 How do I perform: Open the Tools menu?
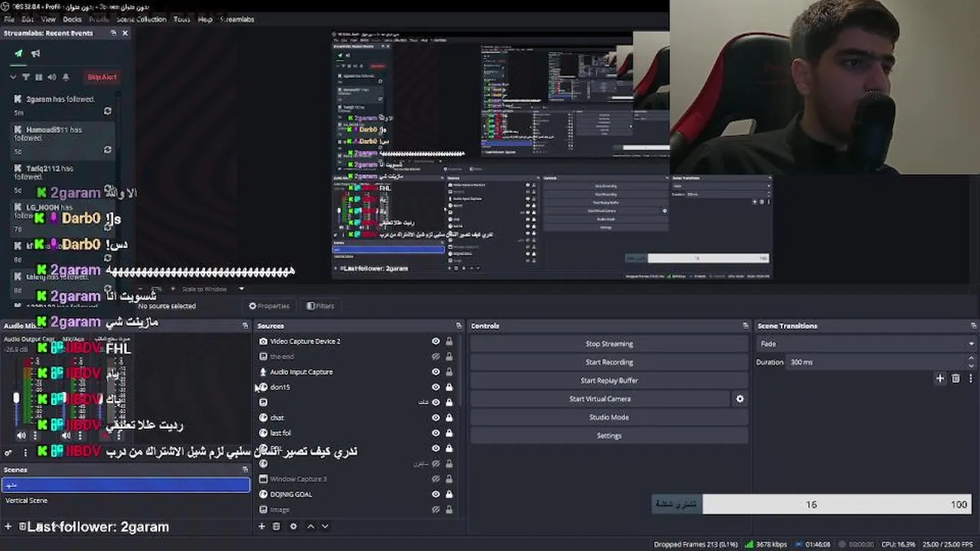click(181, 19)
